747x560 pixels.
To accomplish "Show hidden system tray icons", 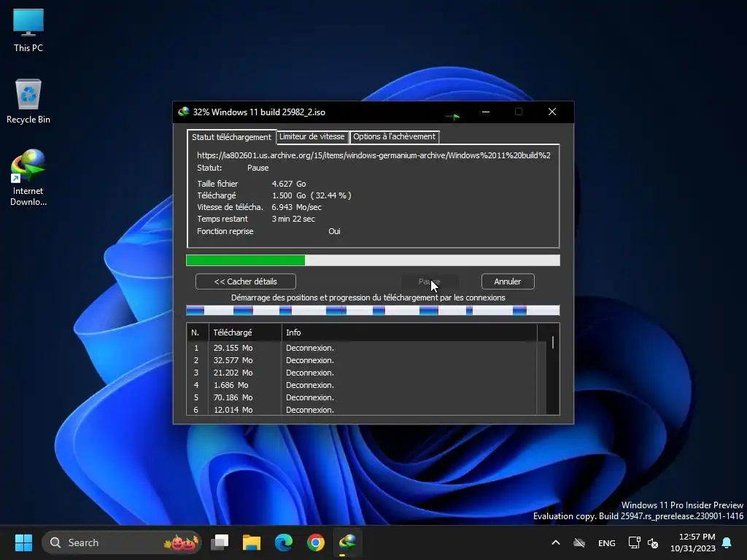I will coord(555,542).
